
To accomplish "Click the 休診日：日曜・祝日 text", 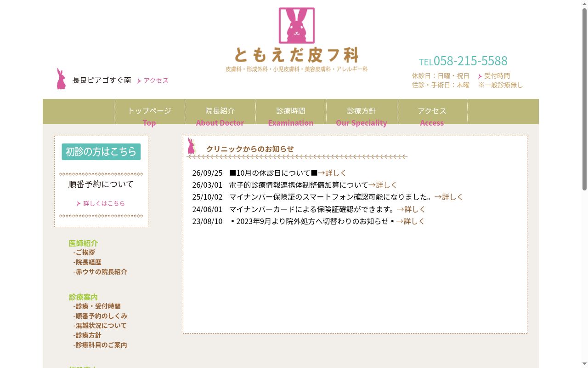I will click(441, 76).
